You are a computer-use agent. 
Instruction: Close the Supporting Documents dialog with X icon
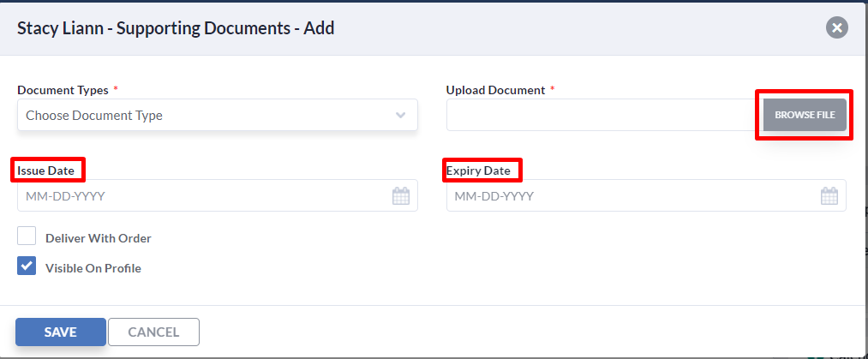coord(837,27)
